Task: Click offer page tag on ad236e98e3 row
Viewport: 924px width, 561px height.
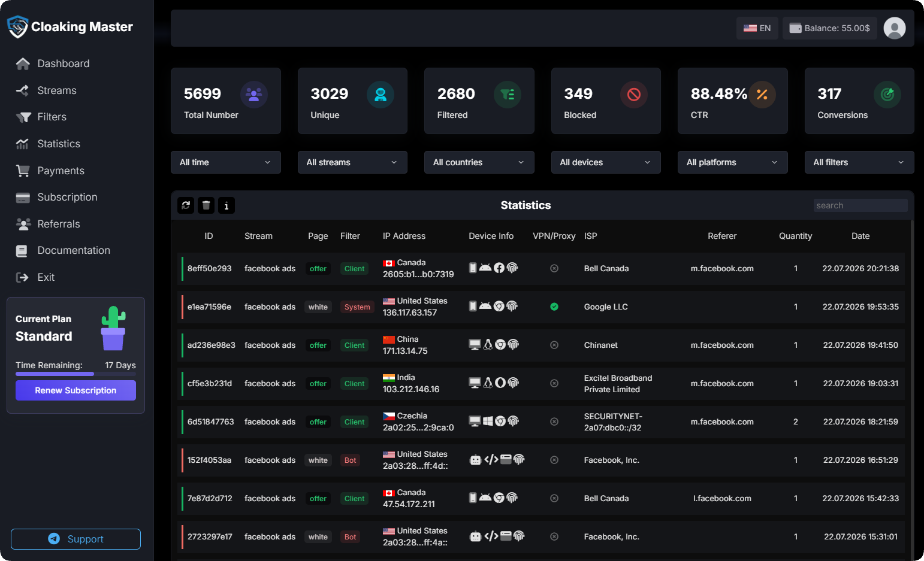Action: click(318, 345)
